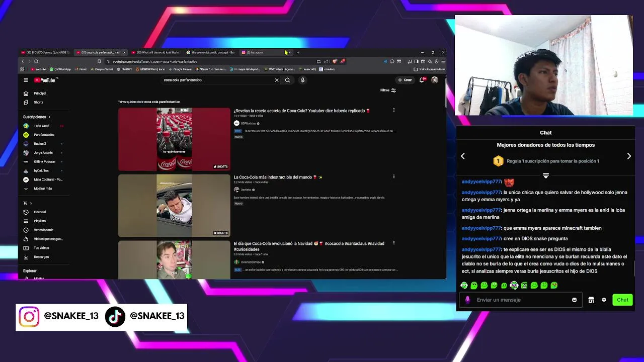The height and width of the screenshot is (362, 644).
Task: Click the magnifier search button
Action: tap(287, 80)
